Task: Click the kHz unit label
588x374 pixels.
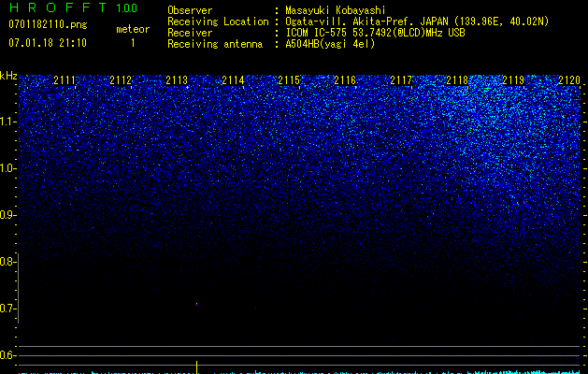Action: (x=8, y=76)
